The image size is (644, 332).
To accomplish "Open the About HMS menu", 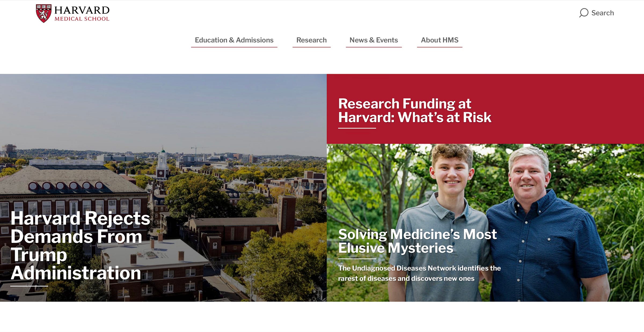I will tap(440, 40).
